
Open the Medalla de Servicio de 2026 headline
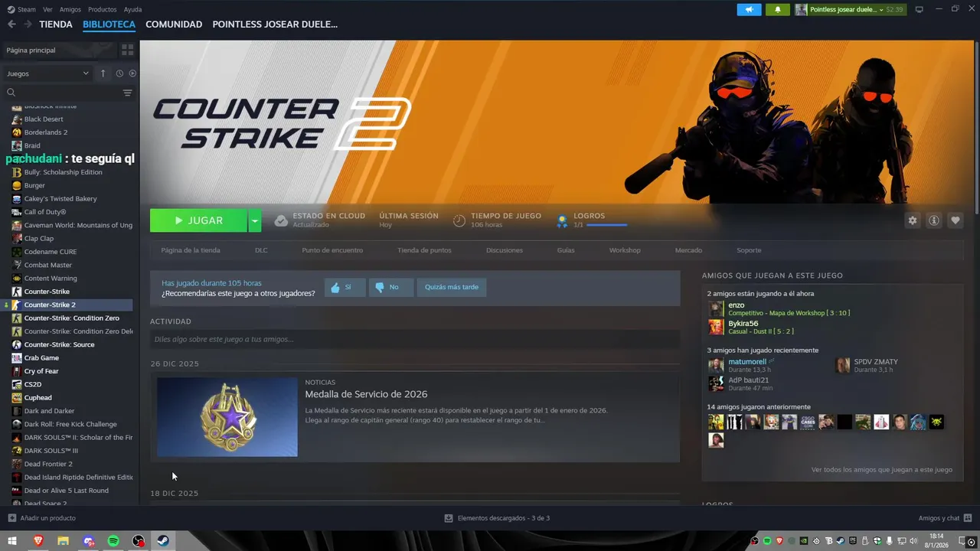pos(366,394)
